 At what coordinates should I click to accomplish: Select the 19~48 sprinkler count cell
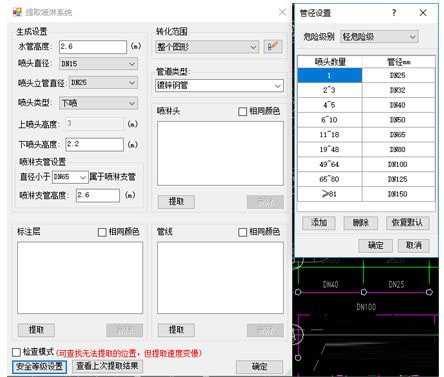pyautogui.click(x=330, y=149)
